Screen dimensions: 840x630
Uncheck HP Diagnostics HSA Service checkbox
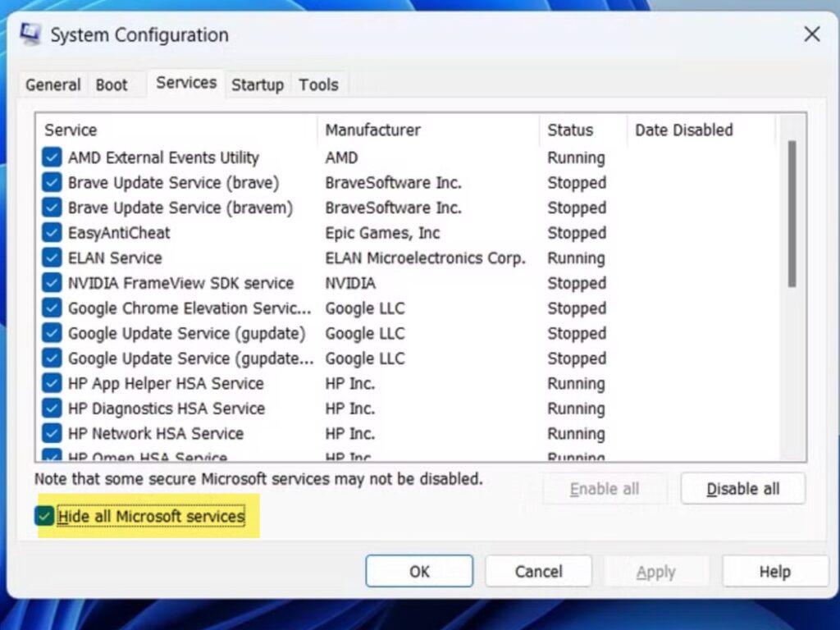click(52, 409)
